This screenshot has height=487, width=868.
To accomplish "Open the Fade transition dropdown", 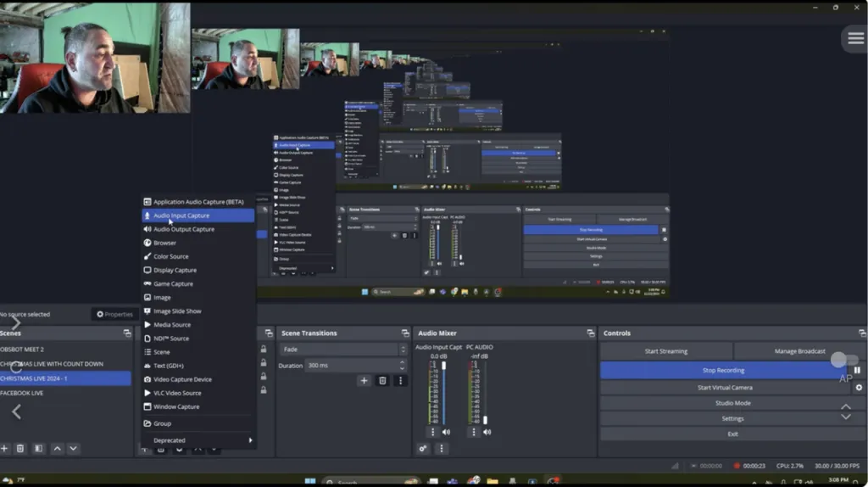I will click(344, 349).
